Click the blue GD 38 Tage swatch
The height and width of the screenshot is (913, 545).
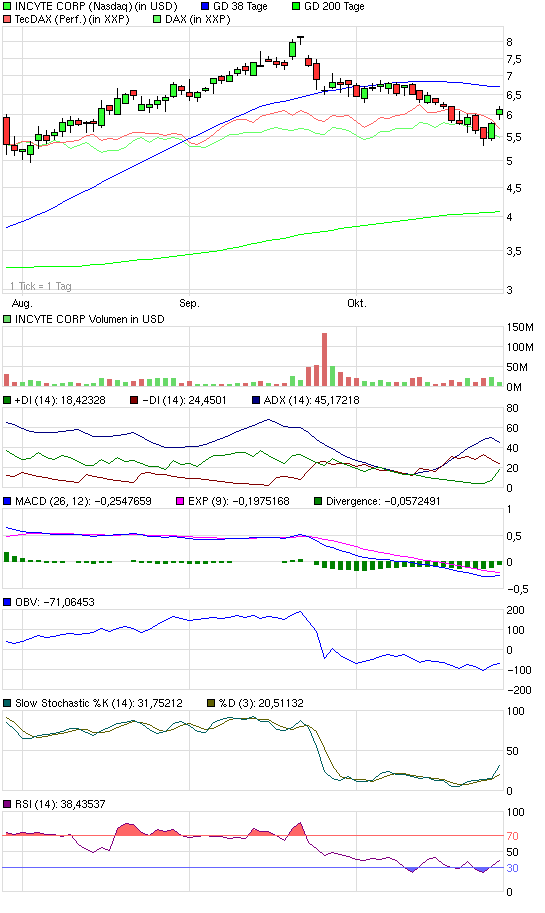point(206,6)
